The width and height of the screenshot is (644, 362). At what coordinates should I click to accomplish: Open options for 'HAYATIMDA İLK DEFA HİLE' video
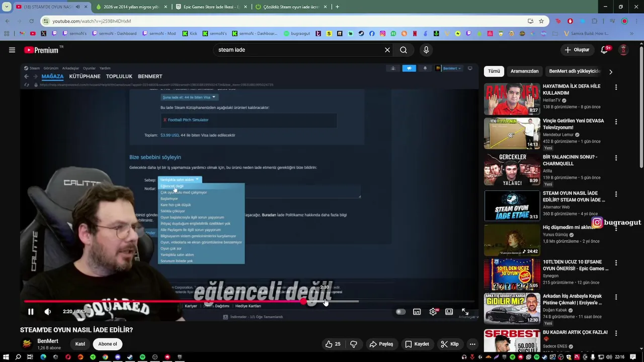tap(616, 87)
